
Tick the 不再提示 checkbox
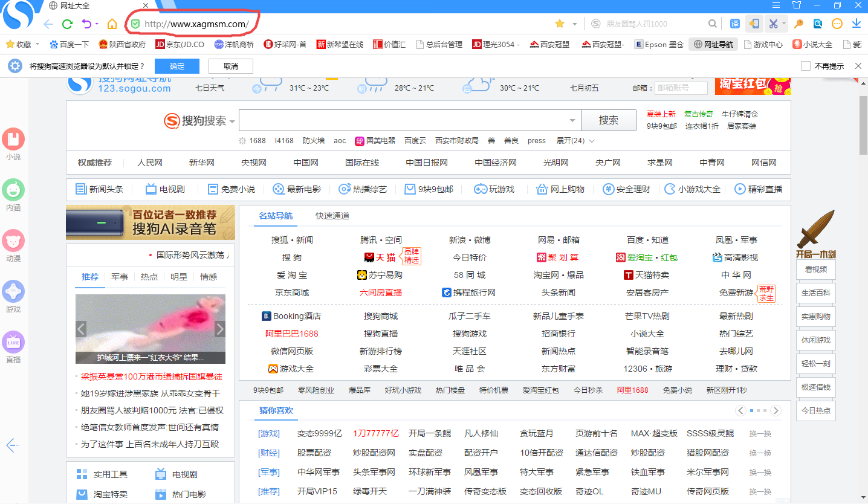(805, 66)
